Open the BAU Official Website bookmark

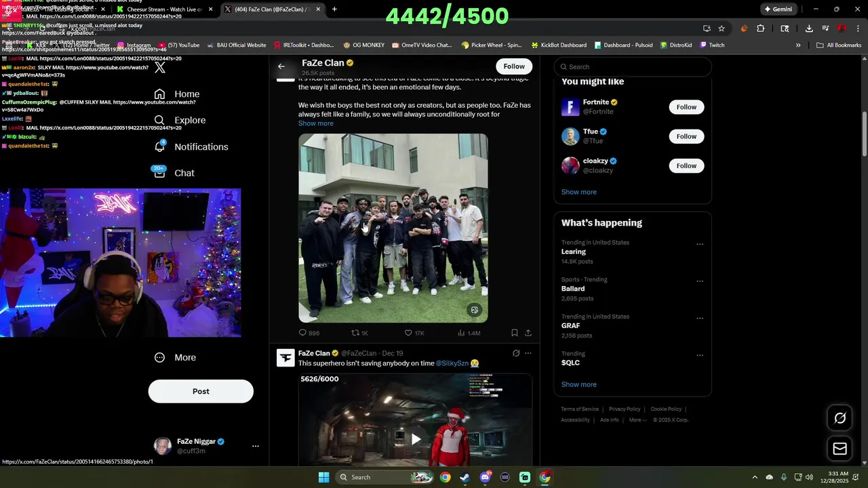(237, 45)
